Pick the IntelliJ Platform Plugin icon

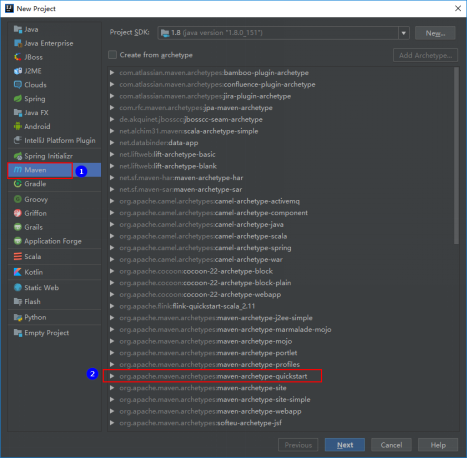tap(18, 140)
